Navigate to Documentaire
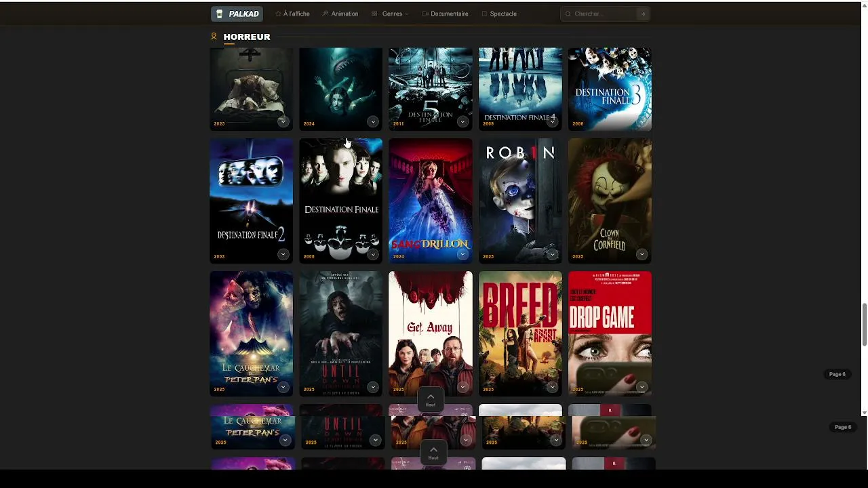The width and height of the screenshot is (868, 488). 445,14
